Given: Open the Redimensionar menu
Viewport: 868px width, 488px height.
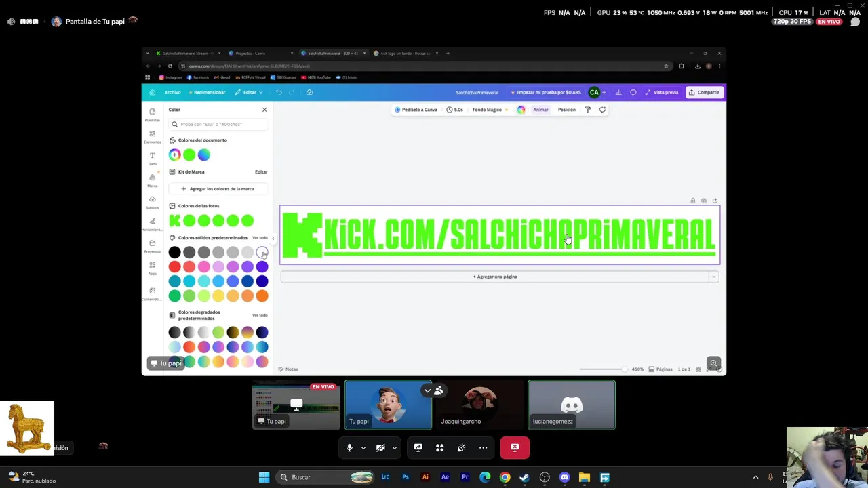Looking at the screenshot, I should (208, 92).
